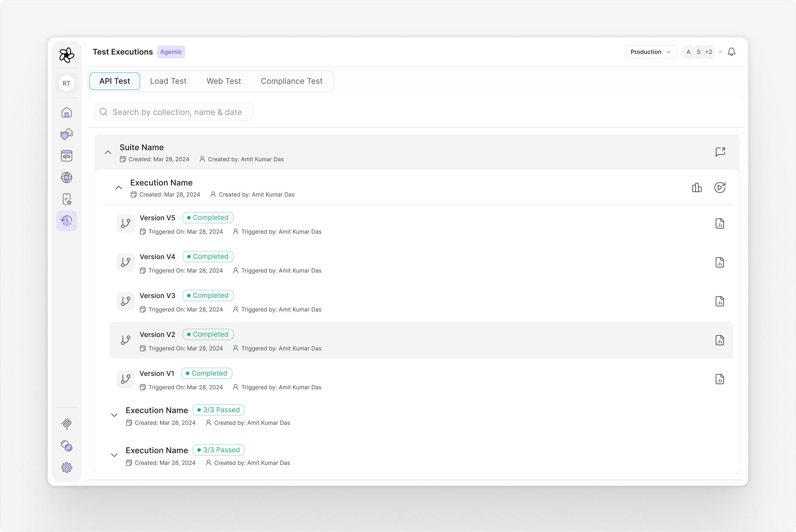
Task: Open the execution history clock icon
Action: click(x=67, y=221)
